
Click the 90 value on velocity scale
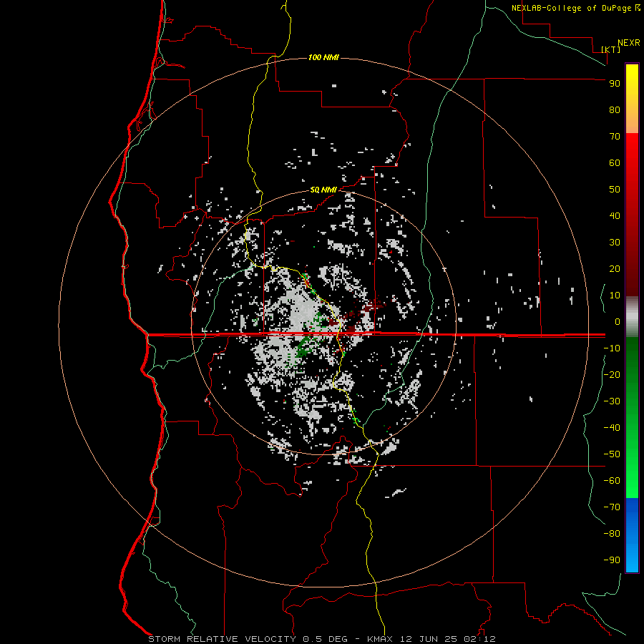615,84
